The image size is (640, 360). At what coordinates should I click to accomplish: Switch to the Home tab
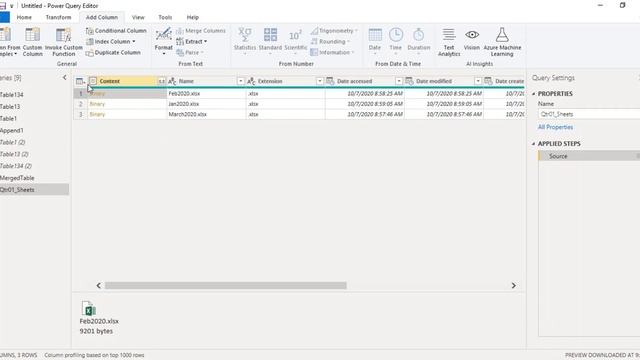point(24,17)
